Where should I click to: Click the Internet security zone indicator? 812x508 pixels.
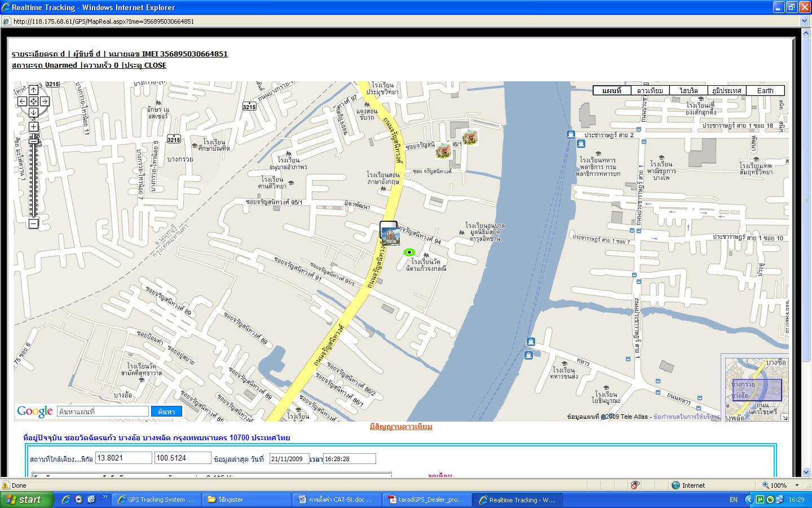point(688,485)
